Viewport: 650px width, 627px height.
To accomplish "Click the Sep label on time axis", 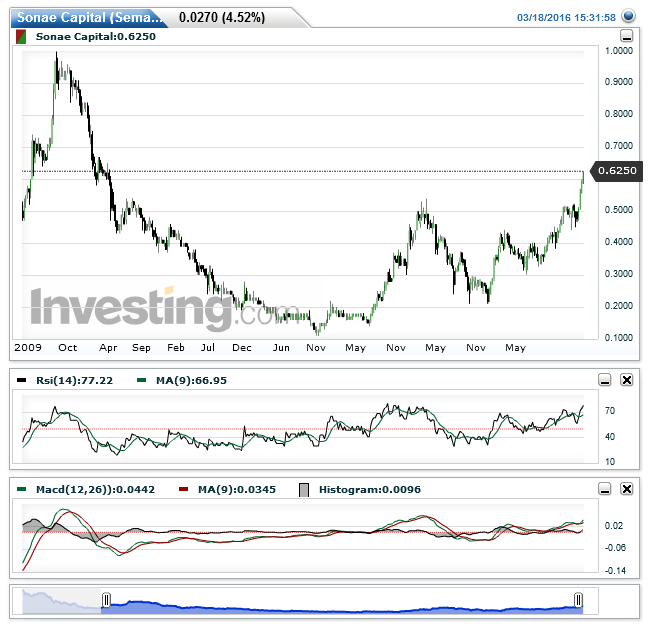I will point(141,348).
